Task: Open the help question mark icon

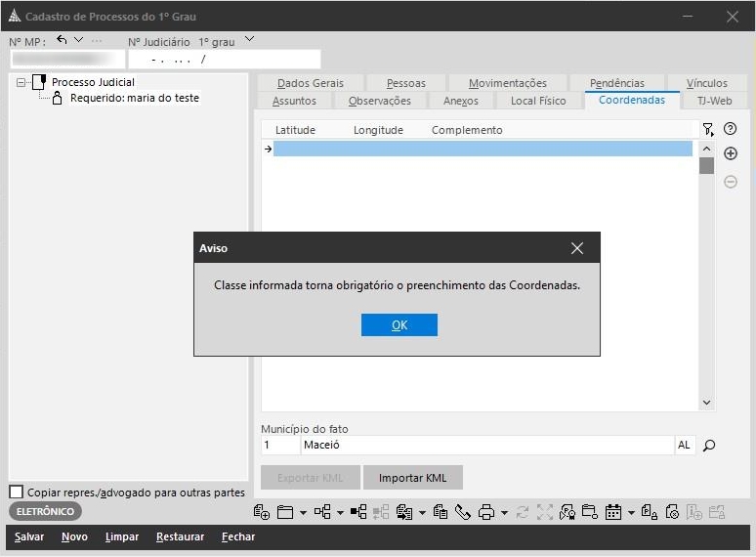Action: coord(730,129)
